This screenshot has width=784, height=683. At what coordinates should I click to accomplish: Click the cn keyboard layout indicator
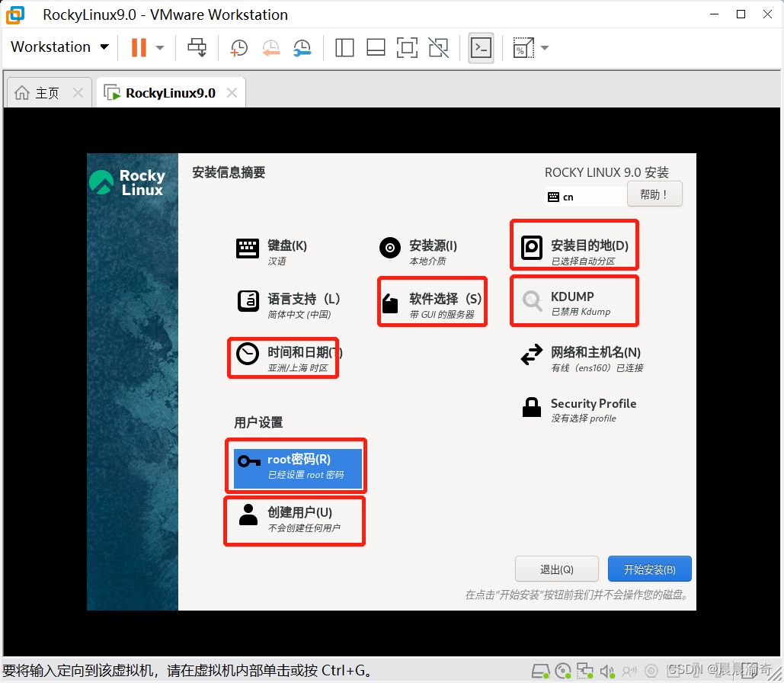click(585, 197)
